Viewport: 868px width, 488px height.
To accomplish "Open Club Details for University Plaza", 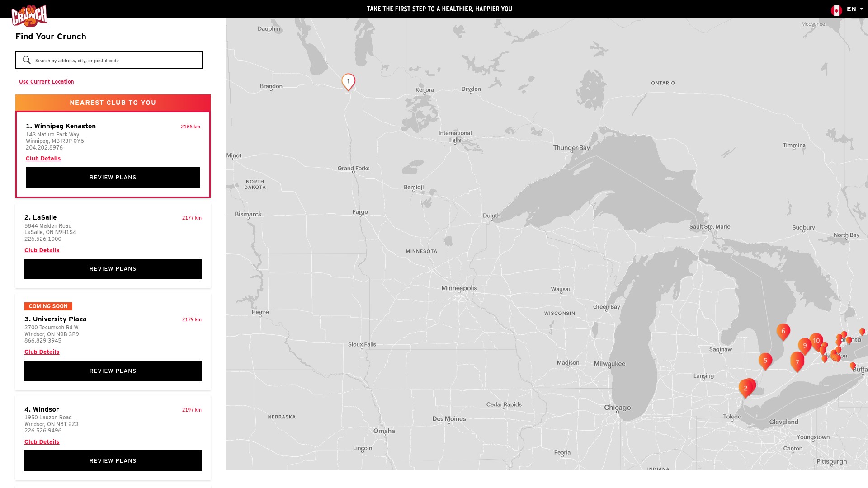I will pos(42,352).
